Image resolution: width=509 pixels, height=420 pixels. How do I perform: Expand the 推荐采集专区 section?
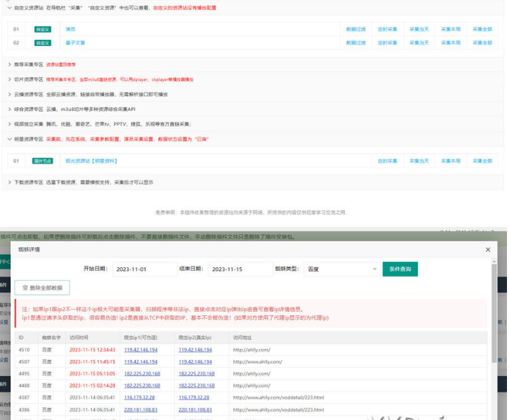point(9,64)
